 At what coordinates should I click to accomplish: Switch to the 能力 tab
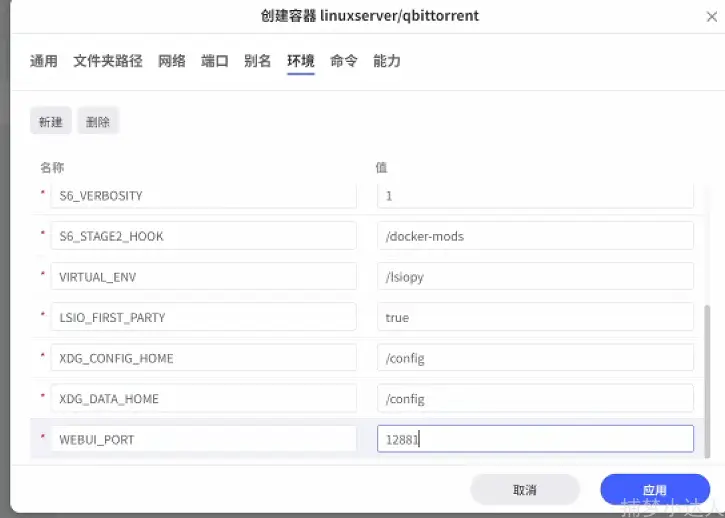386,61
